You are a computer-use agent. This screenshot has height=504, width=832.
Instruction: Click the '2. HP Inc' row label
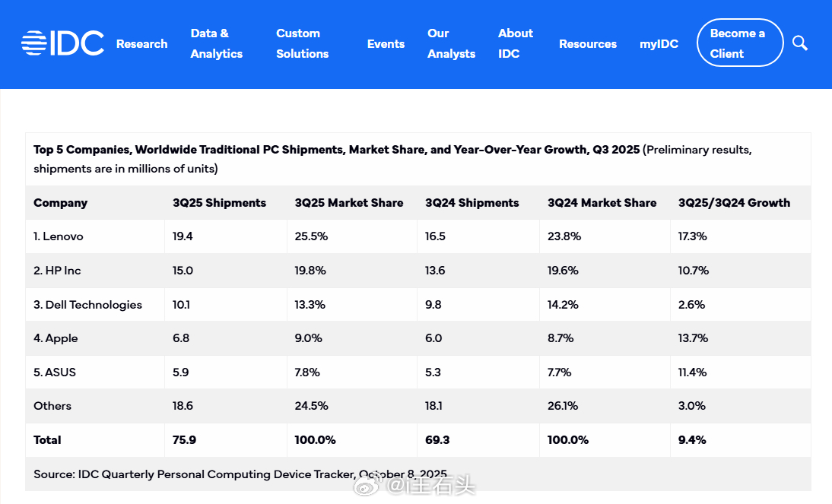click(57, 270)
